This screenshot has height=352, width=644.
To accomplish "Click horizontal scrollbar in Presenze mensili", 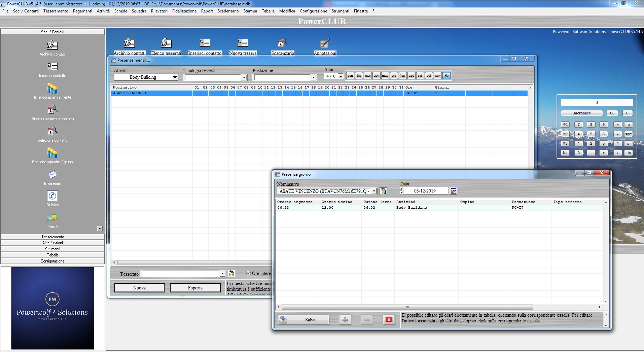I will (194, 262).
